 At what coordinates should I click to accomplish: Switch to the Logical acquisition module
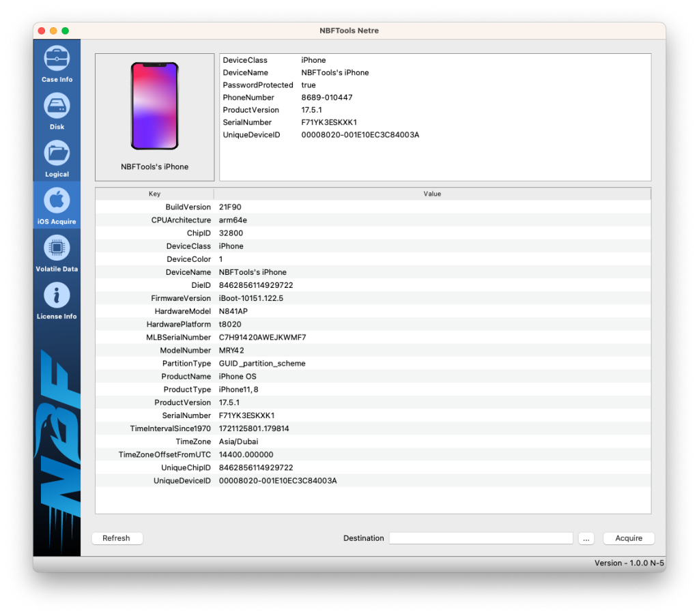[57, 158]
